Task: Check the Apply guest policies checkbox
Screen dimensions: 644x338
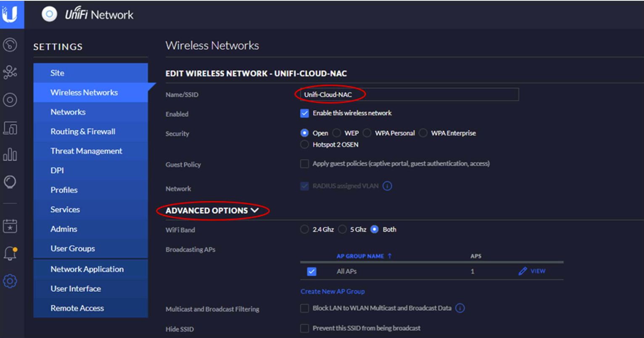Action: click(305, 164)
